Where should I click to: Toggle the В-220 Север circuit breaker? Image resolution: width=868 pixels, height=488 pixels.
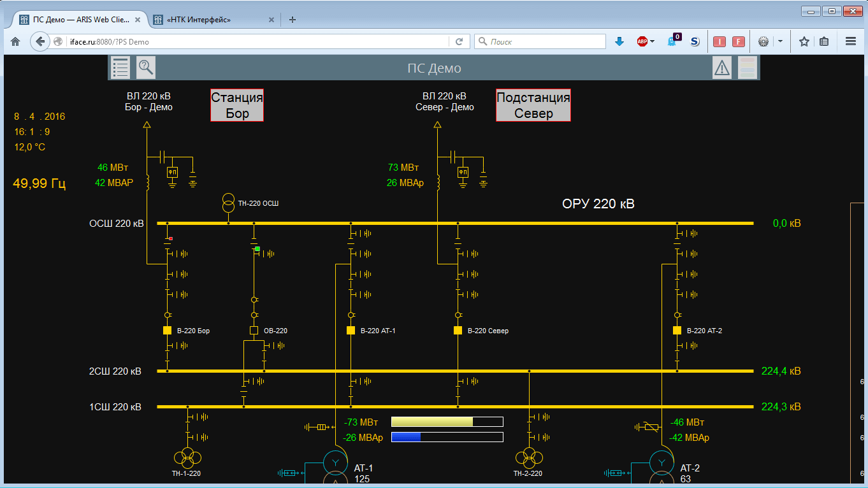click(458, 331)
